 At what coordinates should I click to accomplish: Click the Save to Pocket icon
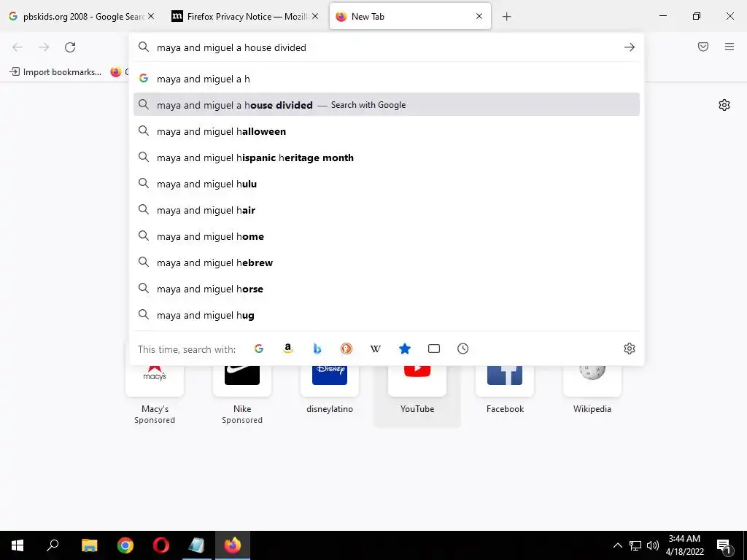point(703,47)
